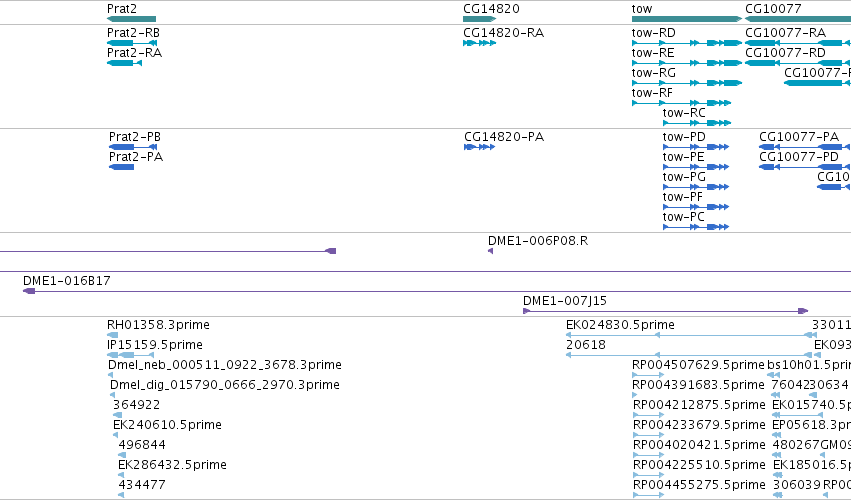Screen dimensions: 851x500
Task: Click the RP004507629.5prime feature arrow
Action: (648, 375)
